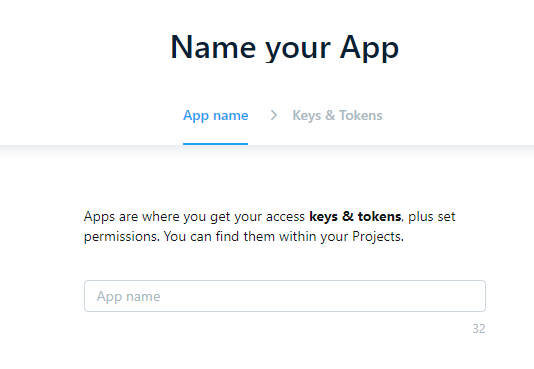The width and height of the screenshot is (534, 369).
Task: Focus the App name text field
Action: pos(285,296)
